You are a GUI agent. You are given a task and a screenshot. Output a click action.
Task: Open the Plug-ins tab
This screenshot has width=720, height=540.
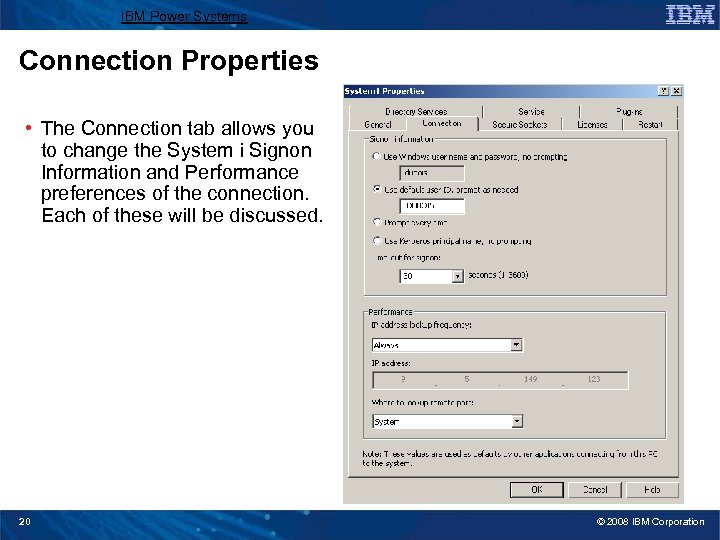[629, 112]
